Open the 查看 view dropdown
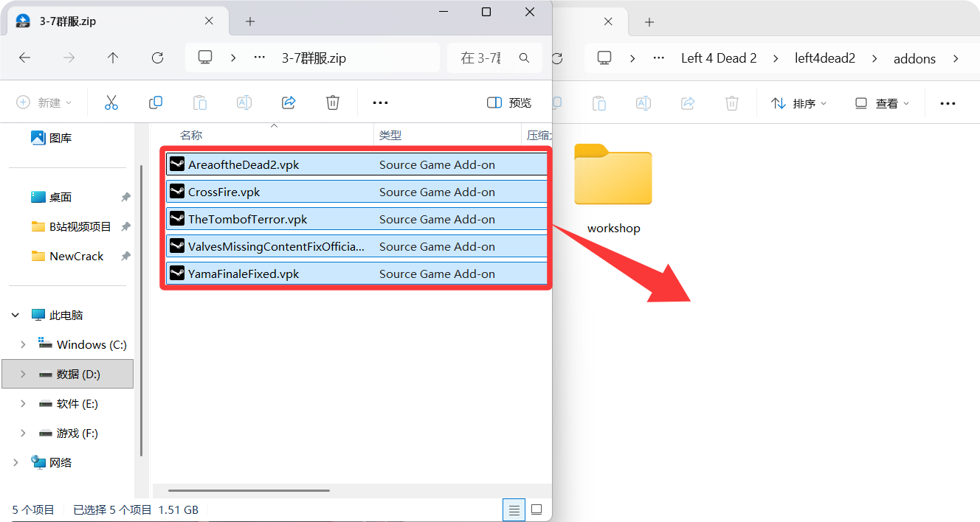The image size is (980, 522). click(882, 103)
